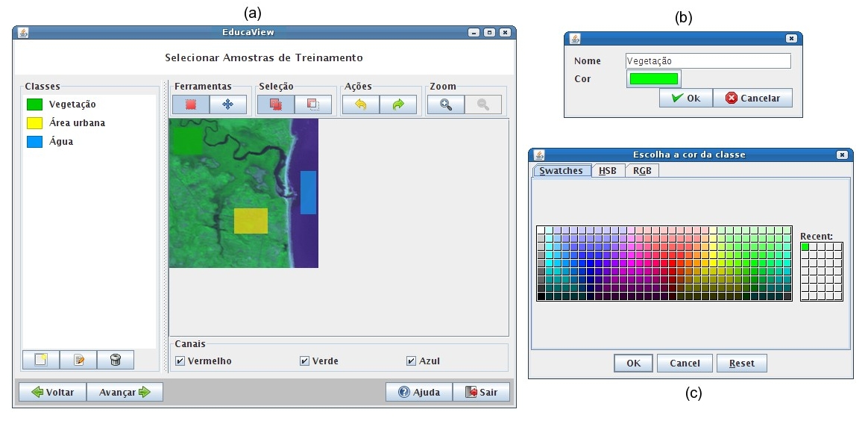Confirm color with OK in color chooser

click(633, 364)
